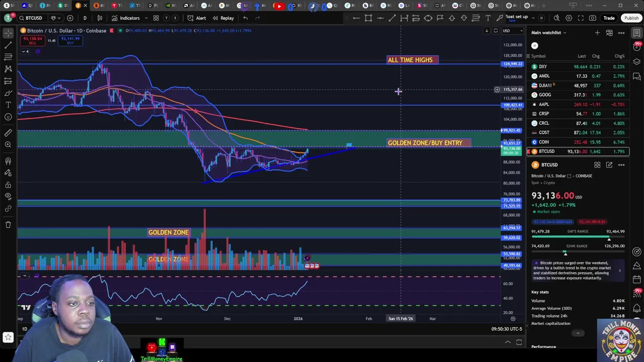Select the flag mark in floating toolbar
This screenshot has width=644, height=362.
pos(440,18)
